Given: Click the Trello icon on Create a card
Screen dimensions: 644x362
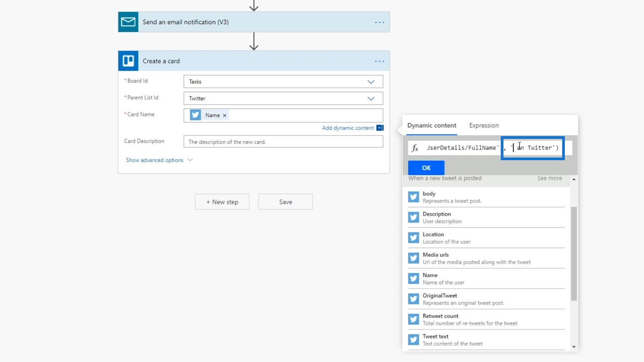Looking at the screenshot, I should point(128,61).
